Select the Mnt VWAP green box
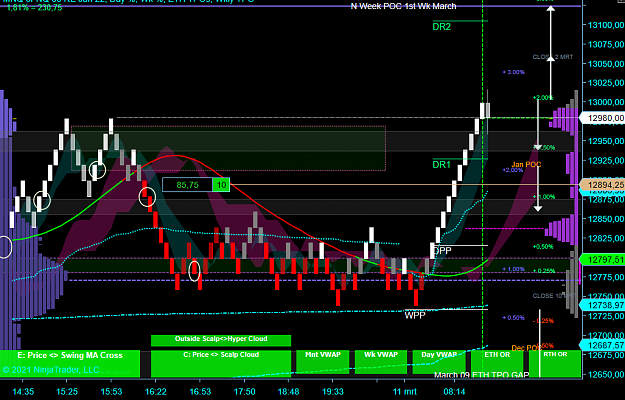Viewport: 625px width, 400px height. pyautogui.click(x=322, y=362)
